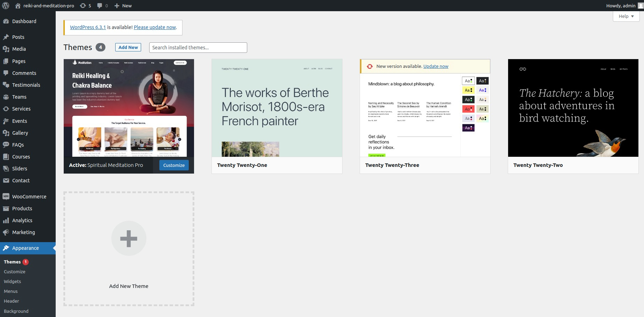This screenshot has width=644, height=317.
Task: Click the Add New button beside Themes
Action: click(x=128, y=47)
